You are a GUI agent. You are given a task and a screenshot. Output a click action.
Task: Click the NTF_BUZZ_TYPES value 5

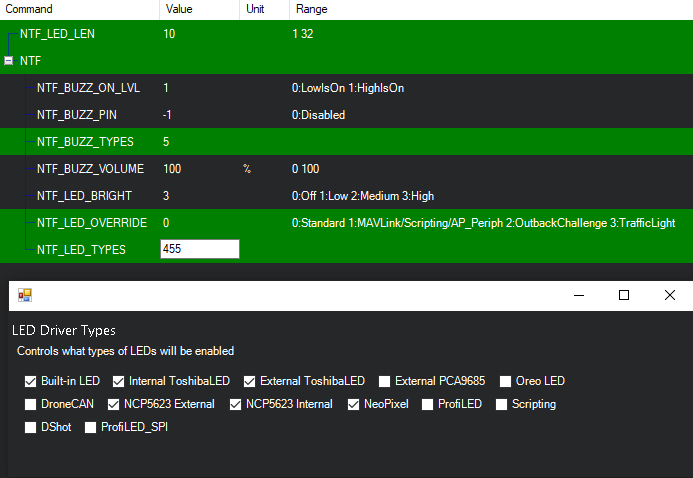166,142
